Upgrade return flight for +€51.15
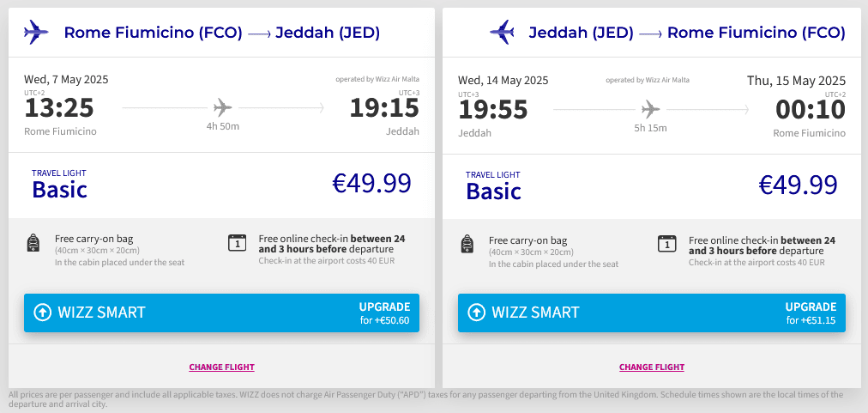Screen dimensions: 868x413 811,313
